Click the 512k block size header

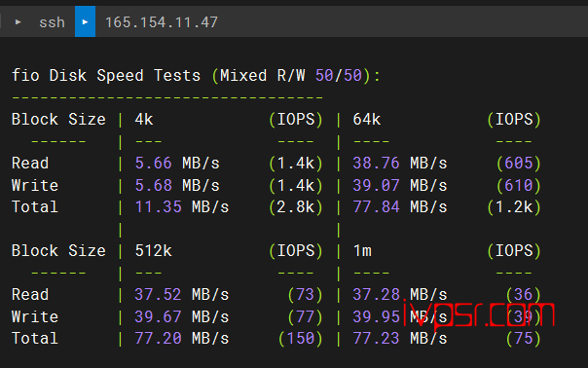(x=153, y=250)
